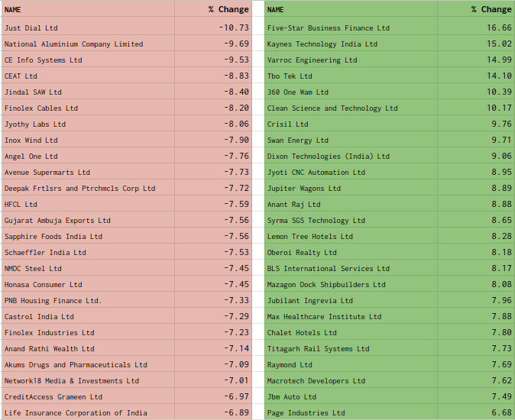This screenshot has height=420, width=515.
Task: Select National Aluminium Company Limited cell
Action: pyautogui.click(x=88, y=44)
